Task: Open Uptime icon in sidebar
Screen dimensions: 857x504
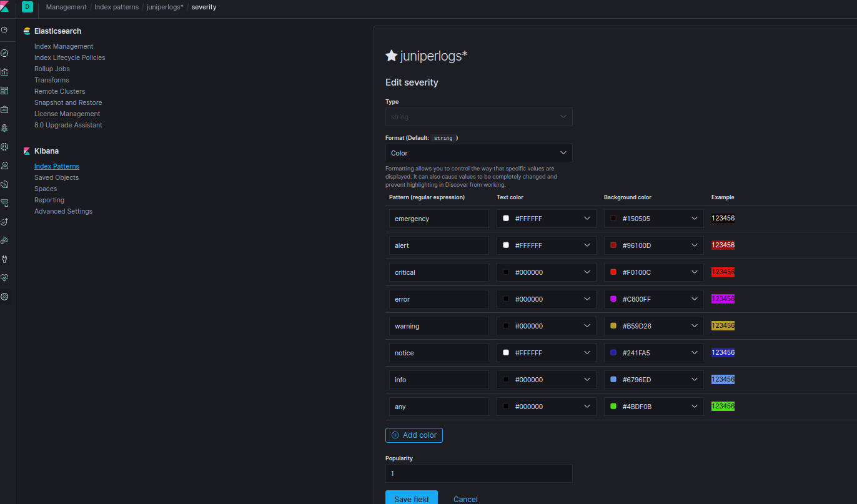Action: [x=4, y=222]
